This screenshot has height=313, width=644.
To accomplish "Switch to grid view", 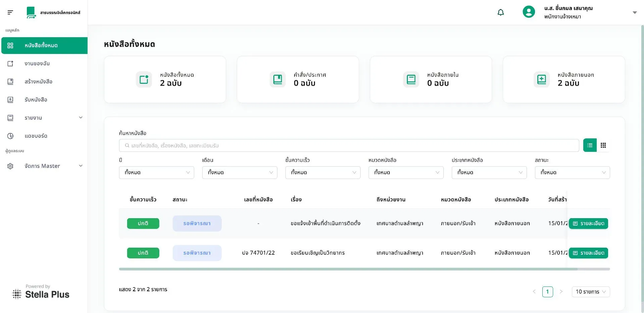I will coord(603,145).
